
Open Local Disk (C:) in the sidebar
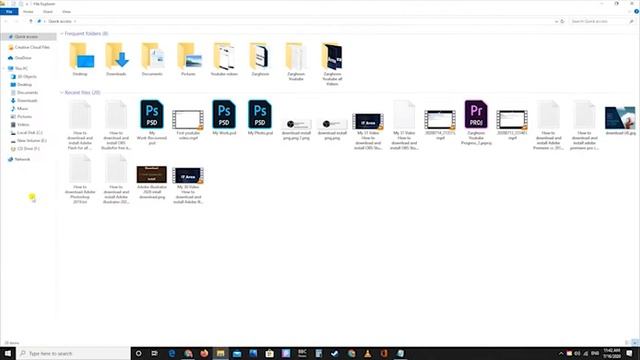pyautogui.click(x=27, y=133)
